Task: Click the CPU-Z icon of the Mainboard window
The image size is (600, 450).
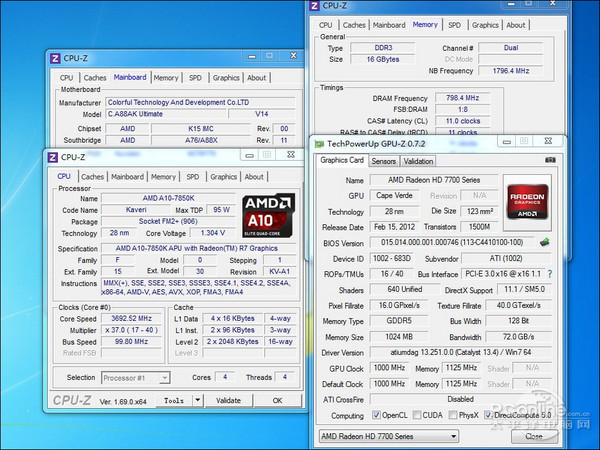Action: (55, 59)
